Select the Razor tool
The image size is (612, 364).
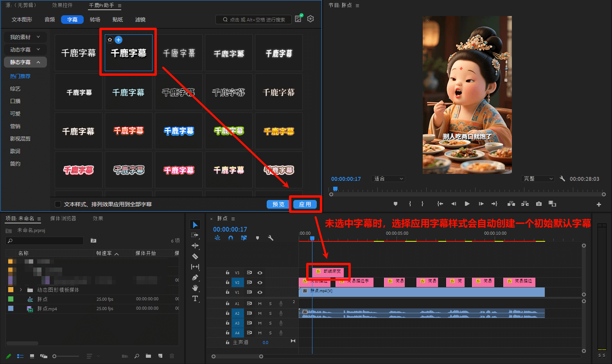pos(195,256)
